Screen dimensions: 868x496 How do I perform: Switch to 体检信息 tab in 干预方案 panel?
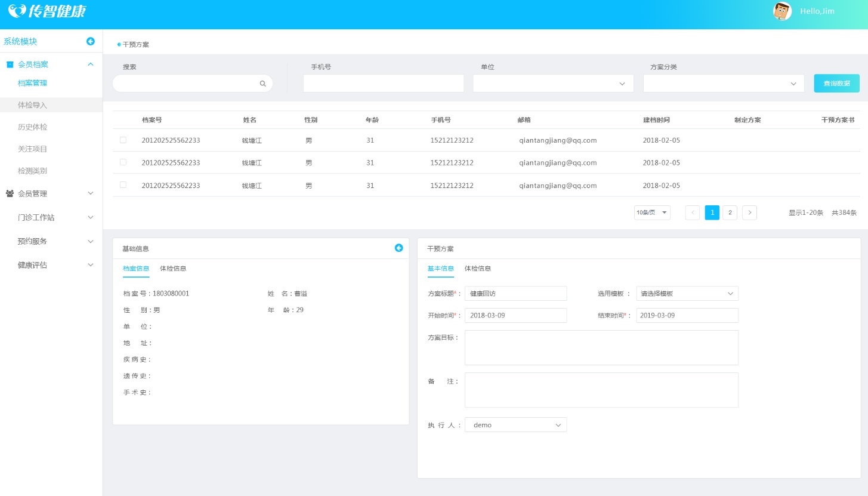pyautogui.click(x=478, y=269)
